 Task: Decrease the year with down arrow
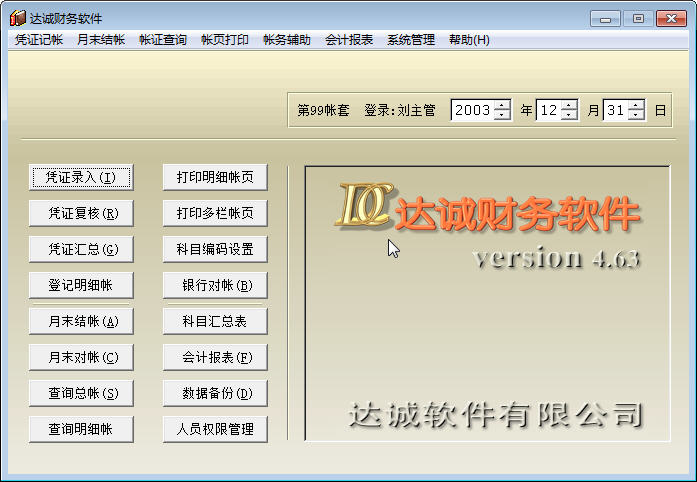502,115
